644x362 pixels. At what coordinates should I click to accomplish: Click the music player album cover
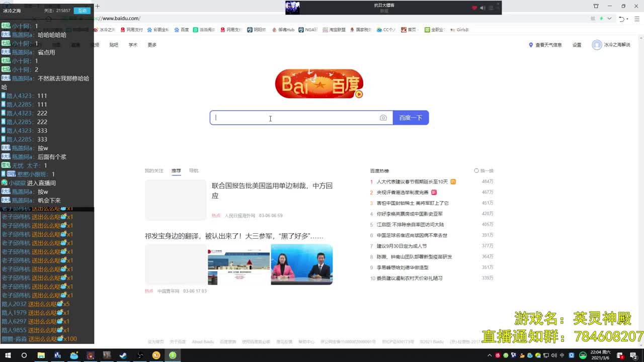pyautogui.click(x=292, y=8)
